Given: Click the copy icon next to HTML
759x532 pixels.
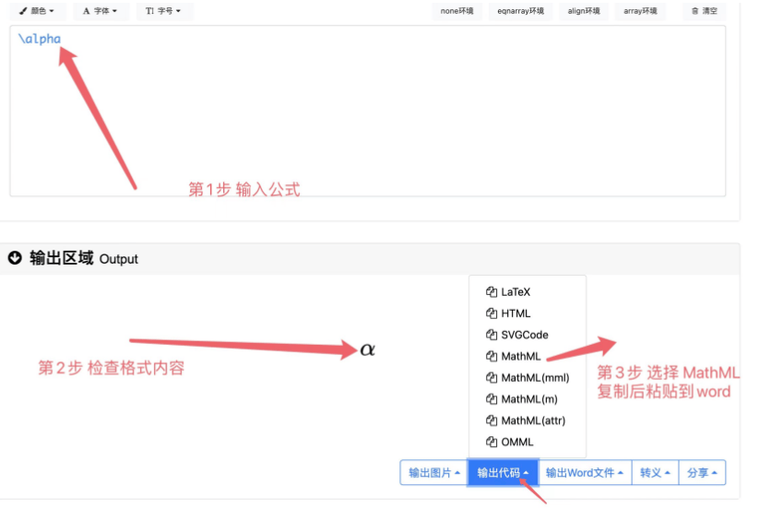Looking at the screenshot, I should (x=492, y=313).
